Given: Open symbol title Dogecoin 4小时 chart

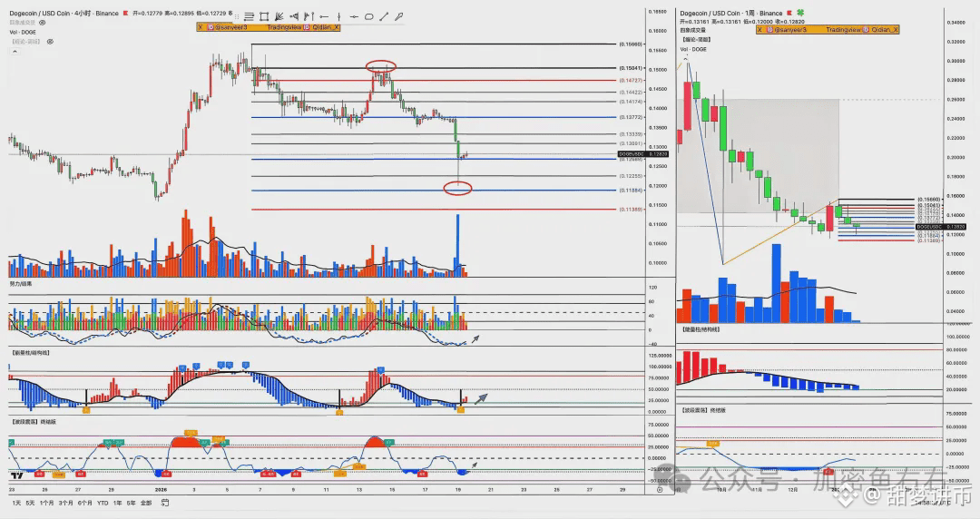Looking at the screenshot, I should point(64,13).
